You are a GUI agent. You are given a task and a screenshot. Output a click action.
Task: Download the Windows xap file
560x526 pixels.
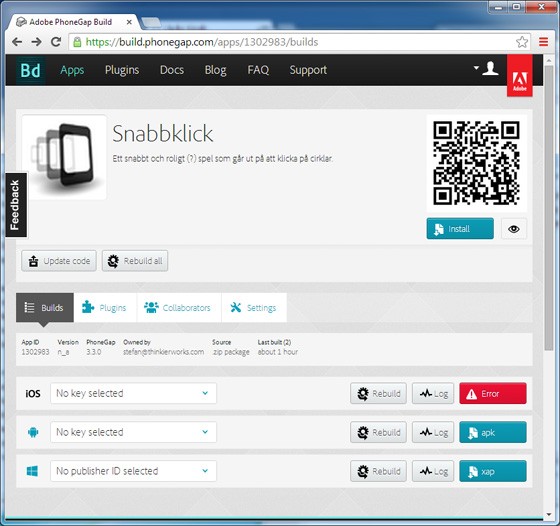(493, 471)
